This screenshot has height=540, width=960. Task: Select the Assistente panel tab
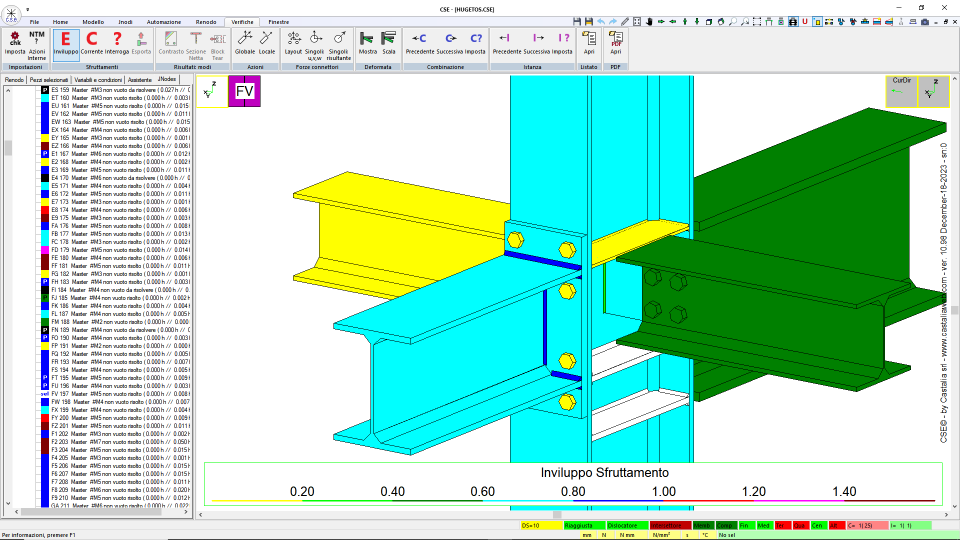point(140,80)
